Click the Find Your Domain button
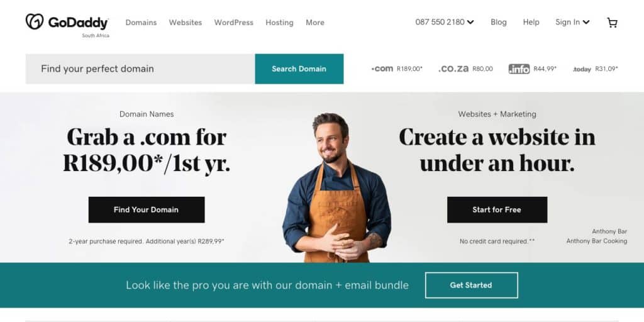This screenshot has height=322, width=644. tap(146, 210)
